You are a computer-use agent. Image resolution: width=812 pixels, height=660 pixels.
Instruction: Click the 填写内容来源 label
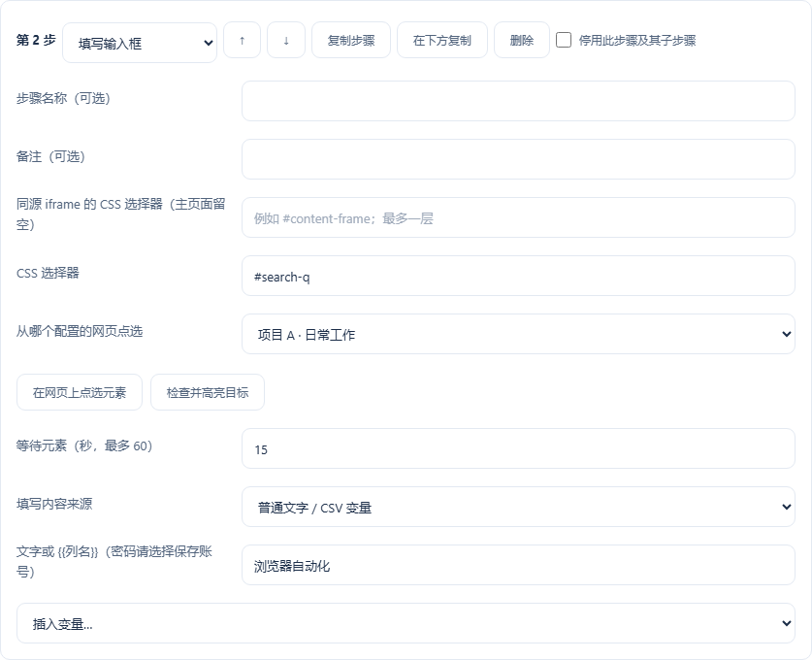point(54,504)
